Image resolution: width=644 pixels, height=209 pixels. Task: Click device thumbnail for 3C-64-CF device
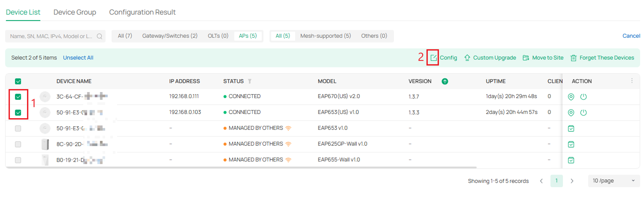tap(45, 97)
